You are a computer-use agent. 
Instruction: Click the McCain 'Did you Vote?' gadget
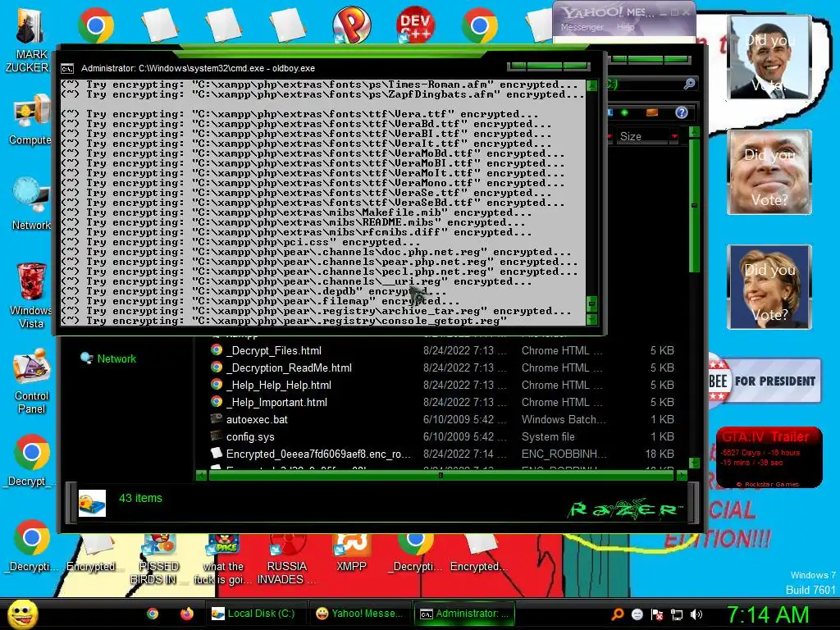[x=769, y=172]
